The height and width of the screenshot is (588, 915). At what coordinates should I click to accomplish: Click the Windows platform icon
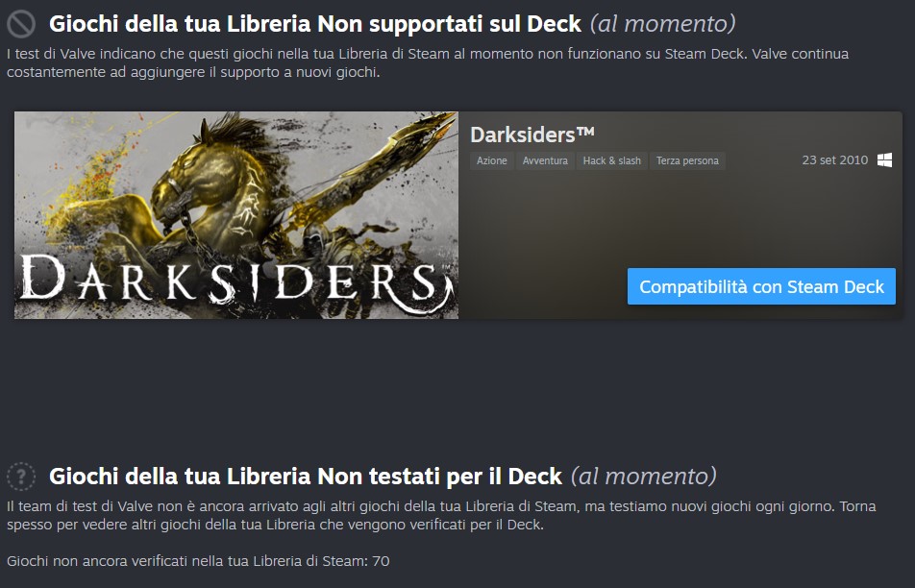tap(884, 160)
